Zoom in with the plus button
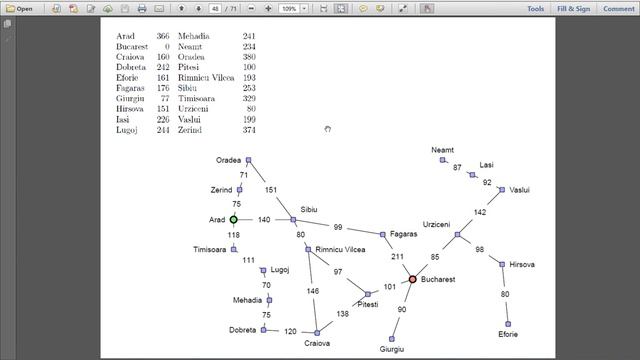The width and height of the screenshot is (640, 360). (268, 9)
